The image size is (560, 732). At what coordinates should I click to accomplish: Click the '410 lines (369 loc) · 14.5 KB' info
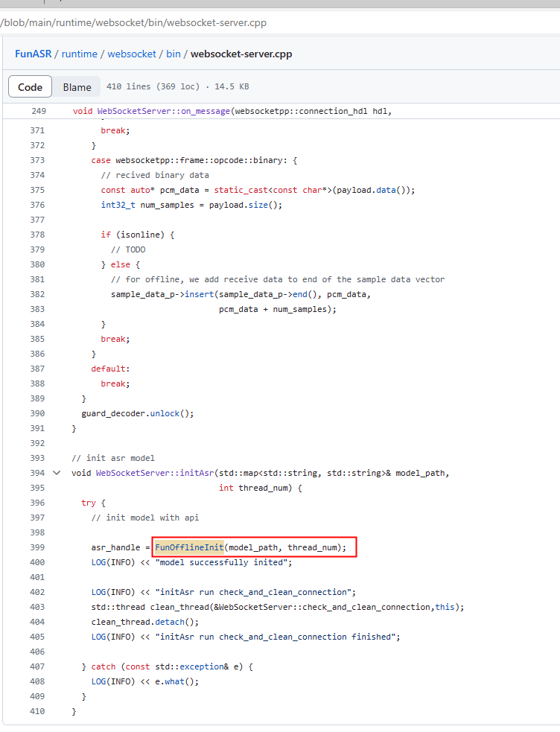[x=178, y=87]
